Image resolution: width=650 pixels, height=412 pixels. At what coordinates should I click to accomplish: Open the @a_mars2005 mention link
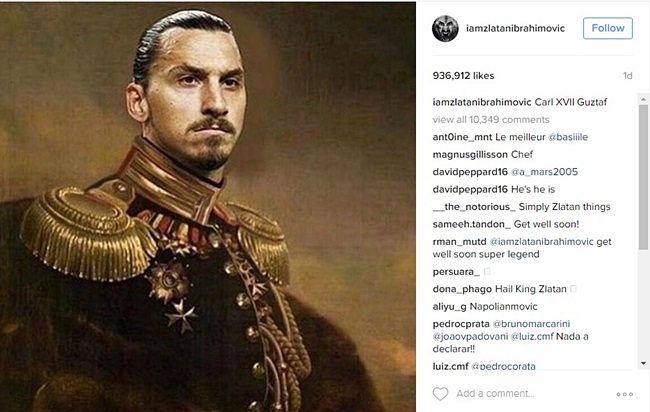[x=544, y=172]
